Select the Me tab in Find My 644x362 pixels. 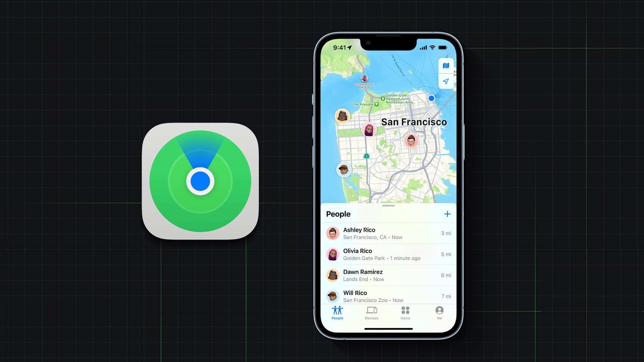point(439,313)
